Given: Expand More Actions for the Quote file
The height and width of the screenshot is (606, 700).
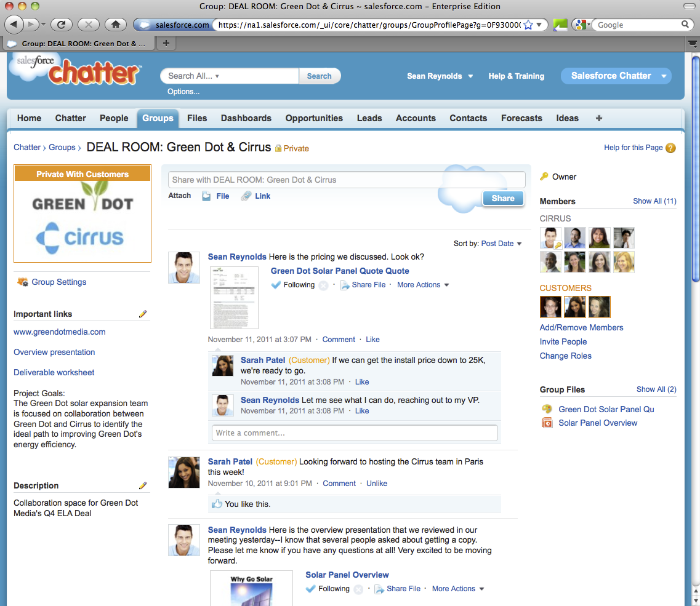Looking at the screenshot, I should pos(423,285).
